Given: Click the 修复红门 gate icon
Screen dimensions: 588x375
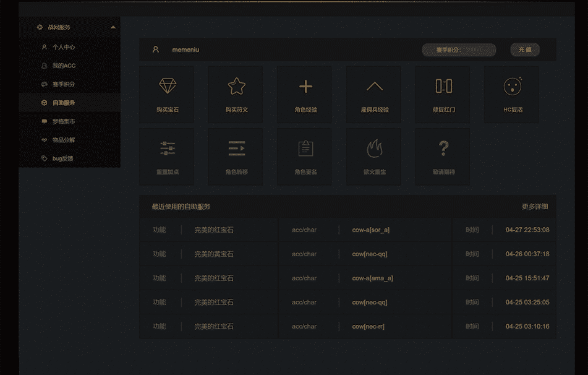Looking at the screenshot, I should tap(443, 87).
